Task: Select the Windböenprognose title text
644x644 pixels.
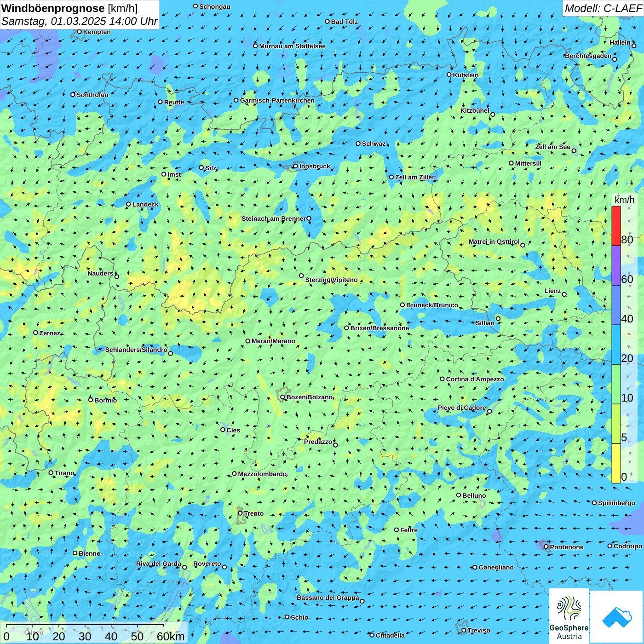Action: click(x=53, y=8)
